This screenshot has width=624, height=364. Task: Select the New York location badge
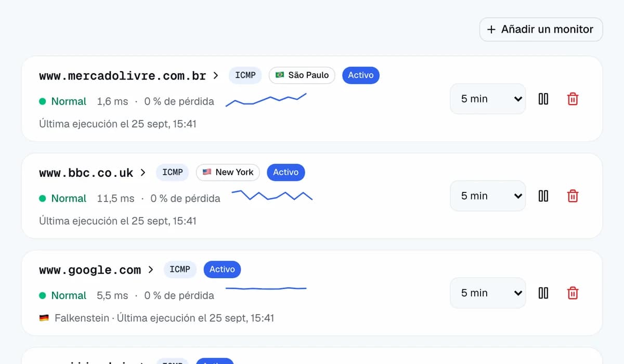coord(228,172)
